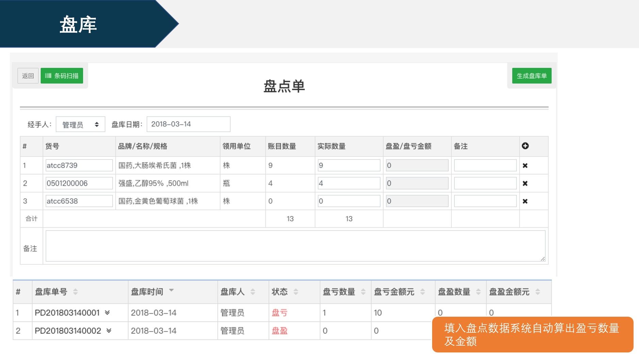Expand details for PD201803140002
Screen dimensions: 639x364
click(x=109, y=330)
